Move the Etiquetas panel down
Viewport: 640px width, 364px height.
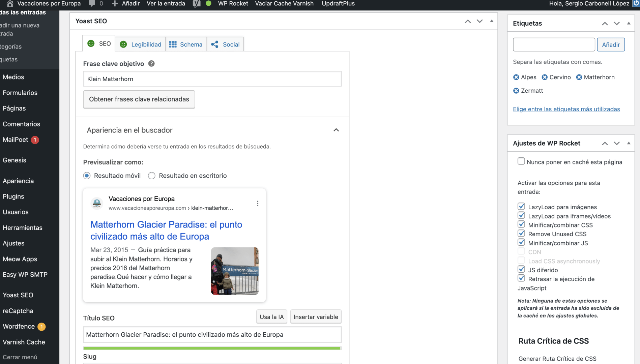click(617, 23)
